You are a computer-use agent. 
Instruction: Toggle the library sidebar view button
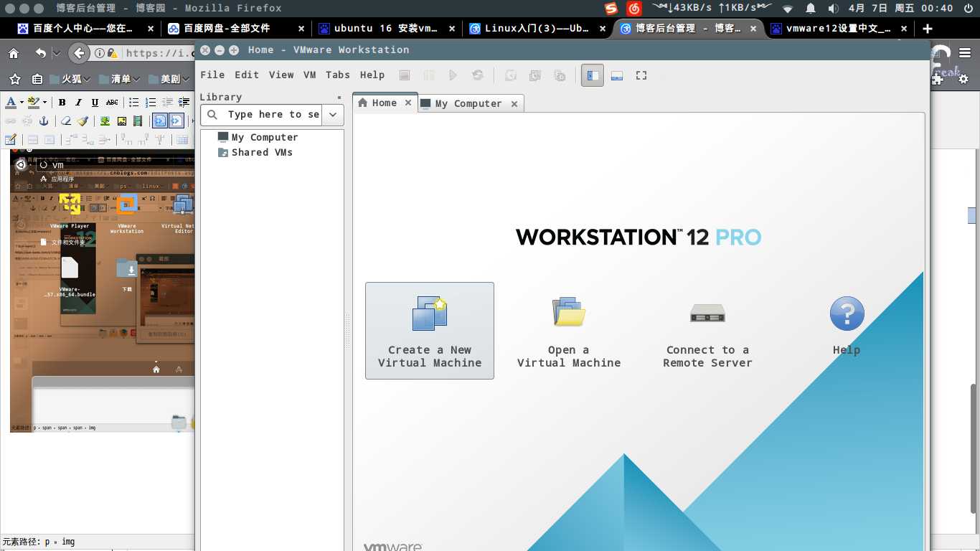pos(592,75)
